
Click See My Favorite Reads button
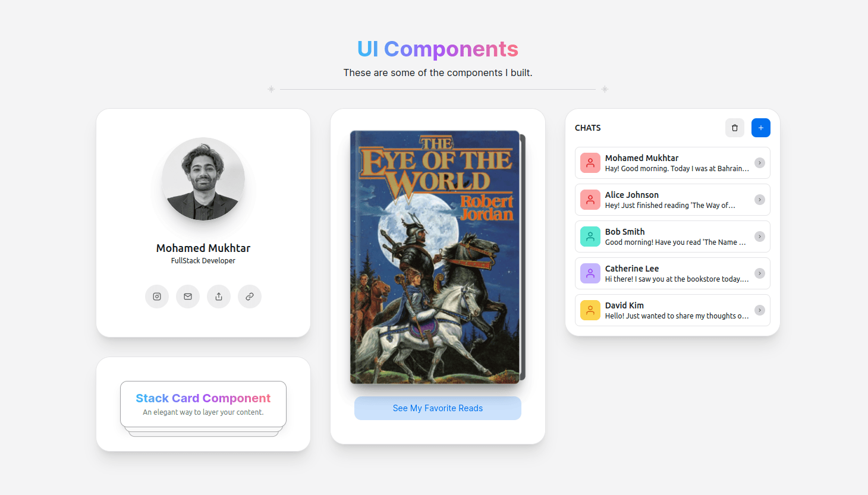438,408
